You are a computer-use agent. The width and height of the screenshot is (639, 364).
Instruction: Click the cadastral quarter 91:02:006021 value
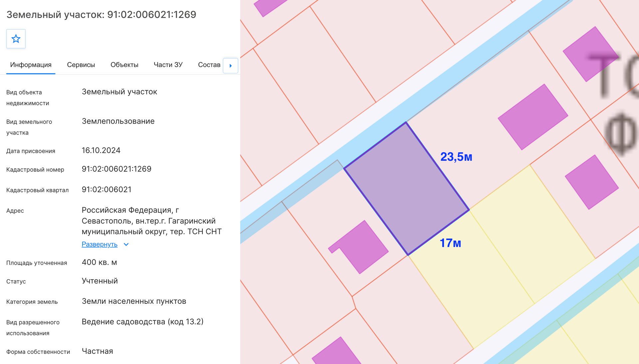coord(106,190)
